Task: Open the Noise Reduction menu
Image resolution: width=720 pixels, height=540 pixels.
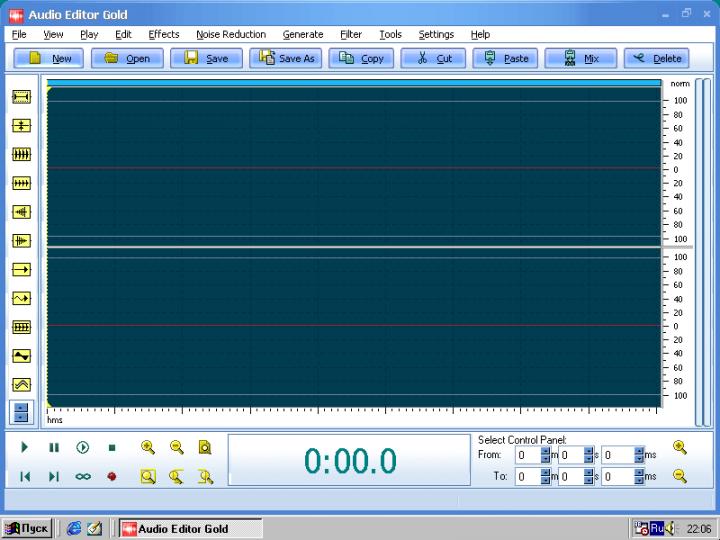Action: click(231, 34)
